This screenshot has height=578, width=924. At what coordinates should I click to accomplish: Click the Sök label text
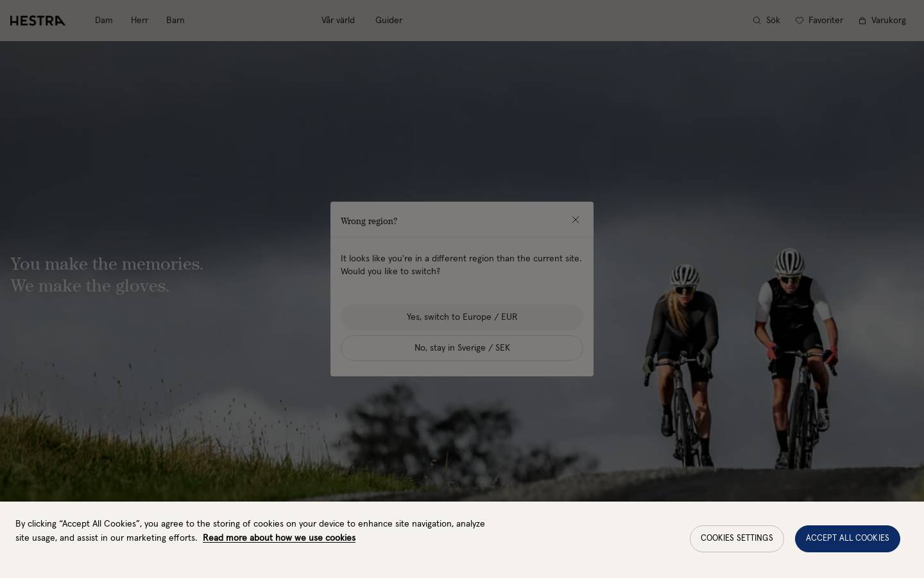(x=773, y=21)
